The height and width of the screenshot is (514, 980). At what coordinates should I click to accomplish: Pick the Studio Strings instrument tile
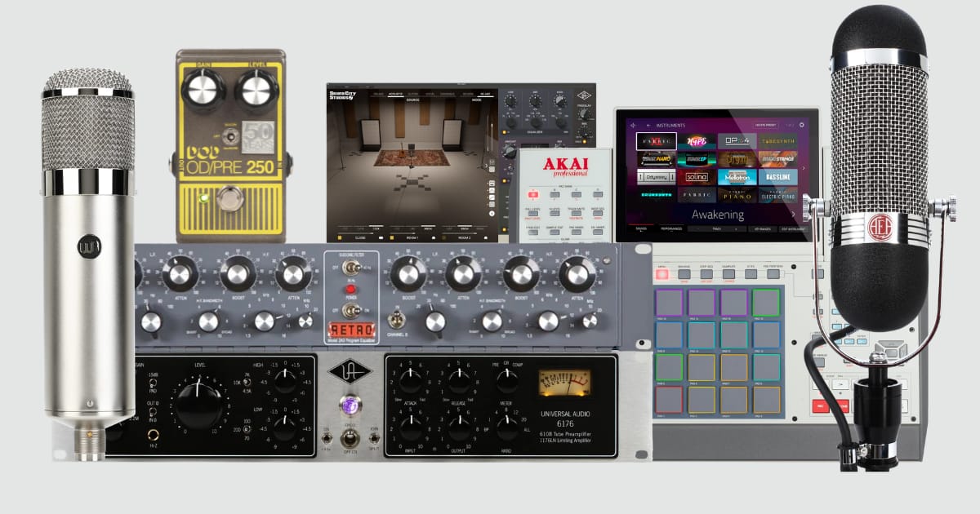(777, 159)
